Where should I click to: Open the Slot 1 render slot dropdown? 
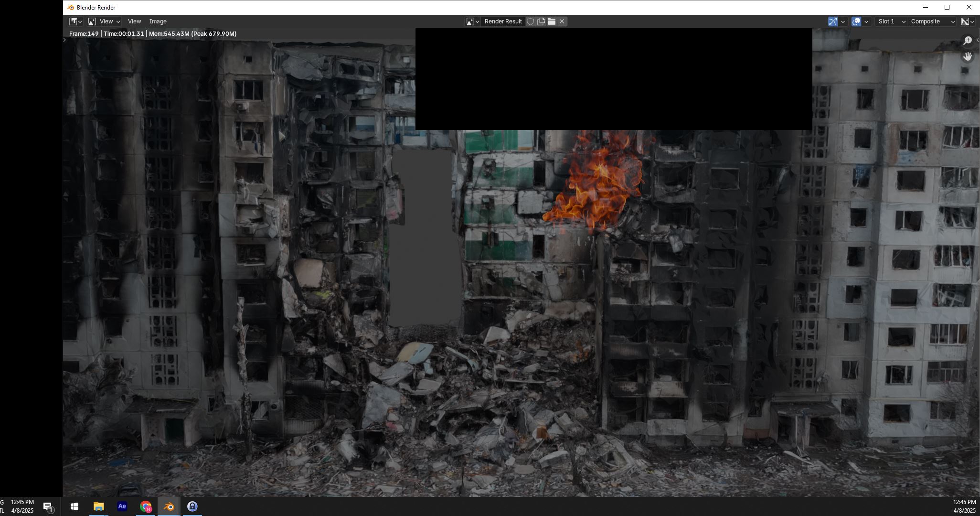tap(891, 21)
